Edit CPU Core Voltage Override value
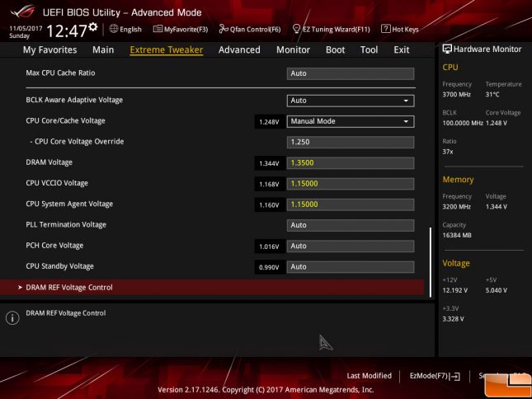 pos(351,142)
